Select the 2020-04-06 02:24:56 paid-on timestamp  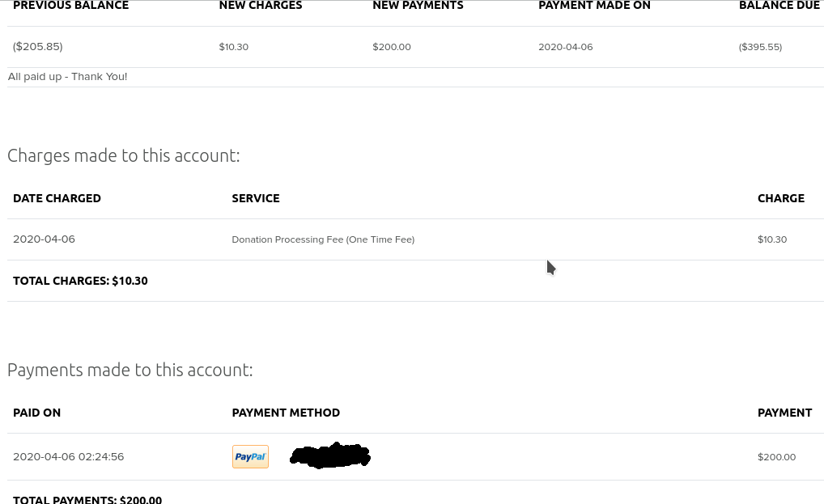69,456
